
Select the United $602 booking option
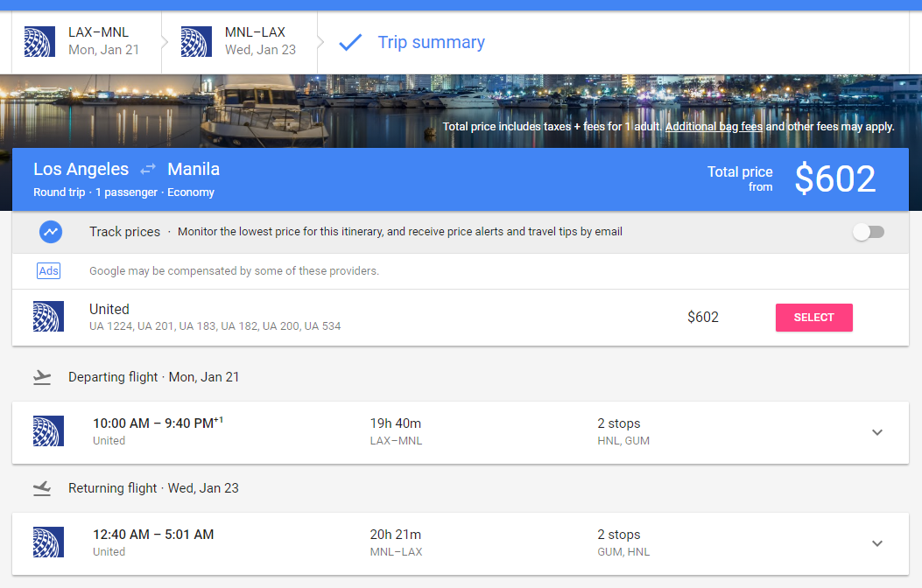[x=813, y=318]
